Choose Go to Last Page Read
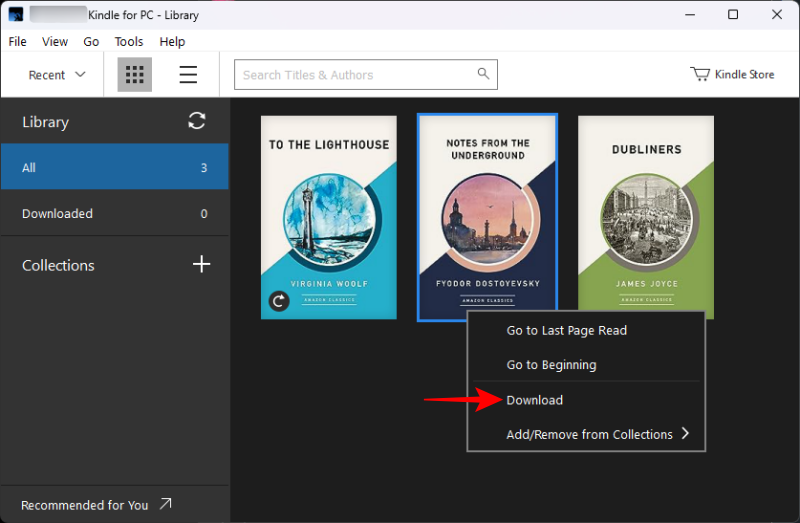The width and height of the screenshot is (800, 523). tap(566, 330)
